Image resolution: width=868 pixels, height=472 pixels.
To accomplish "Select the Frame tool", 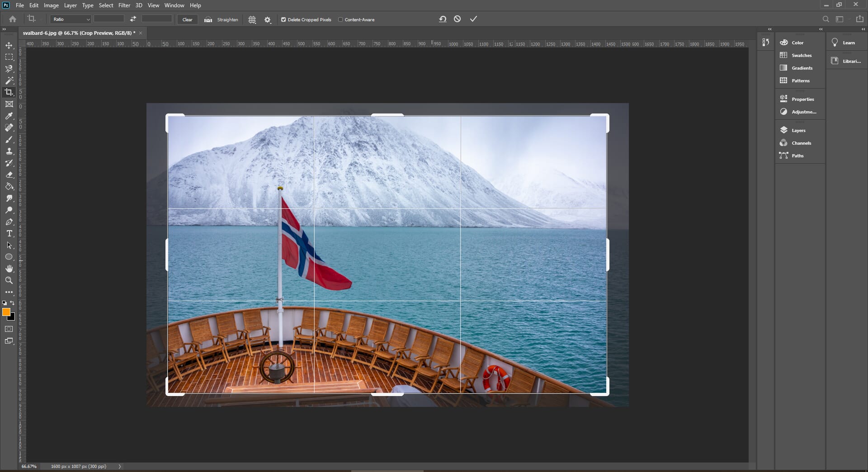I will click(x=9, y=104).
